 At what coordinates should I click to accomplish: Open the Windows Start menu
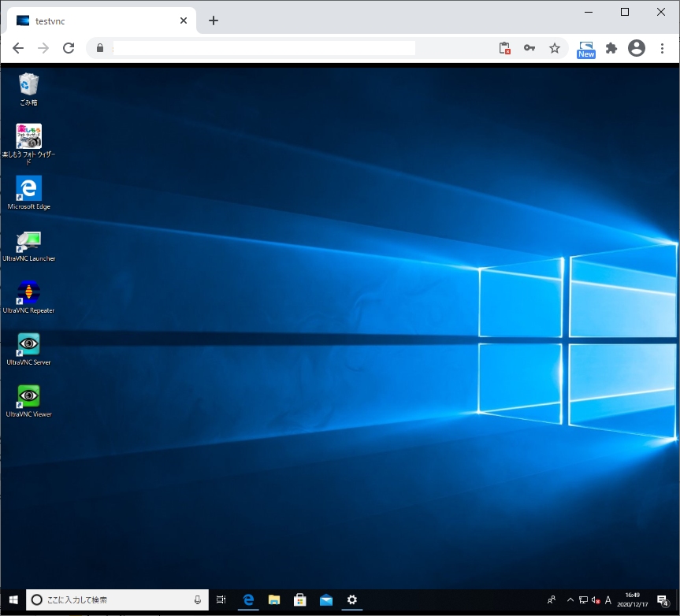[13, 599]
